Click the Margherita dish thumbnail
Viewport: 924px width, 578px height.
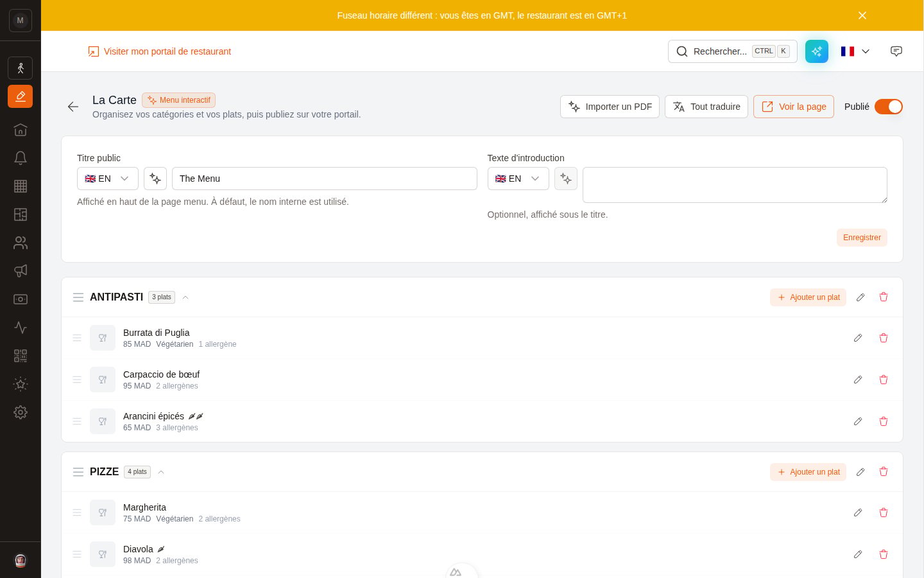[x=103, y=512]
